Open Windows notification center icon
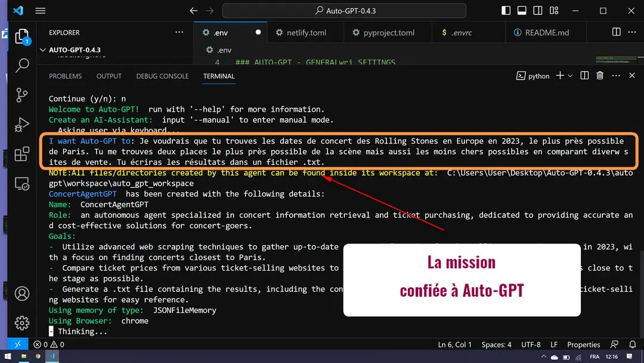 pyautogui.click(x=630, y=357)
